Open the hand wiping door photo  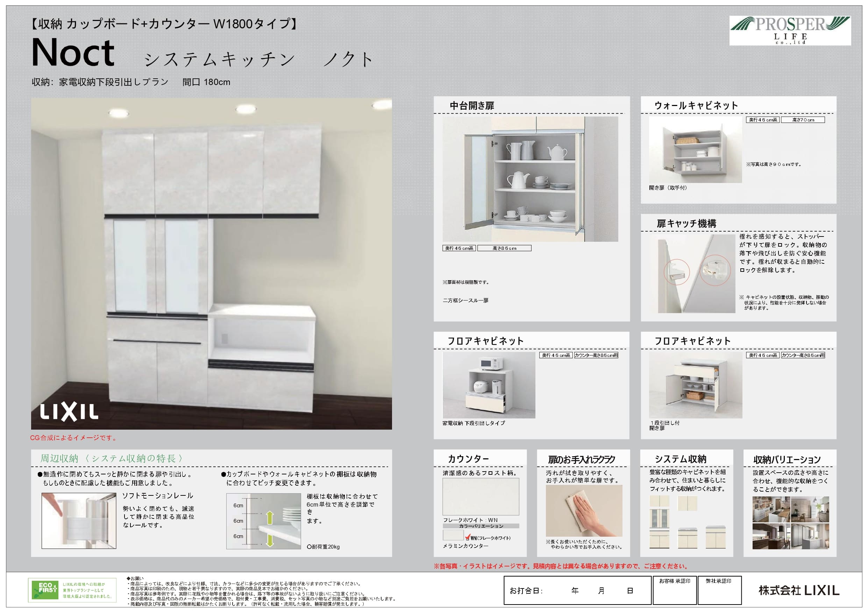pos(584,511)
